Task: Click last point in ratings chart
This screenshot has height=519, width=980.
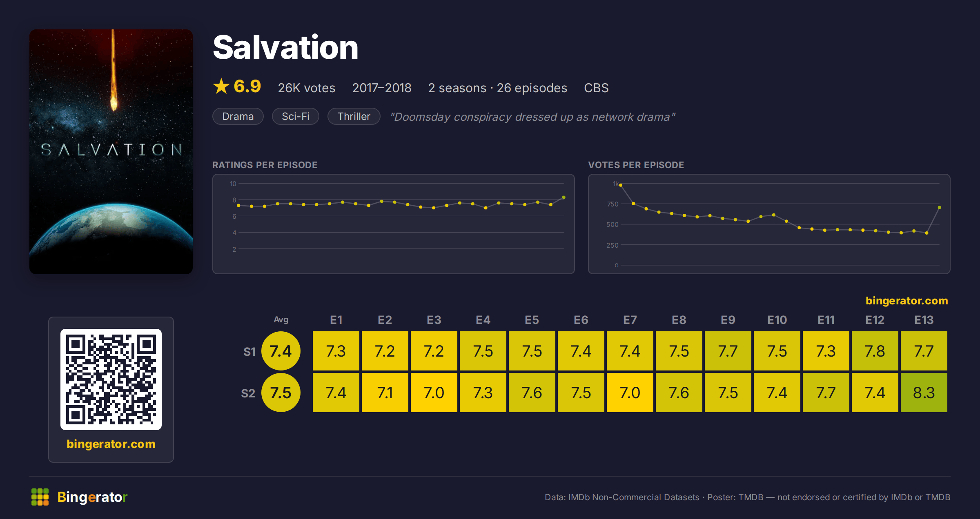Action: [564, 197]
